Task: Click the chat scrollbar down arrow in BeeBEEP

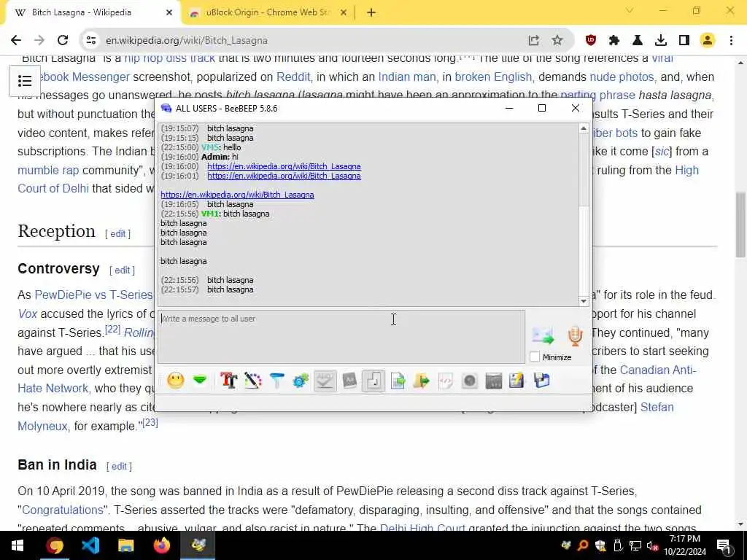Action: click(584, 301)
